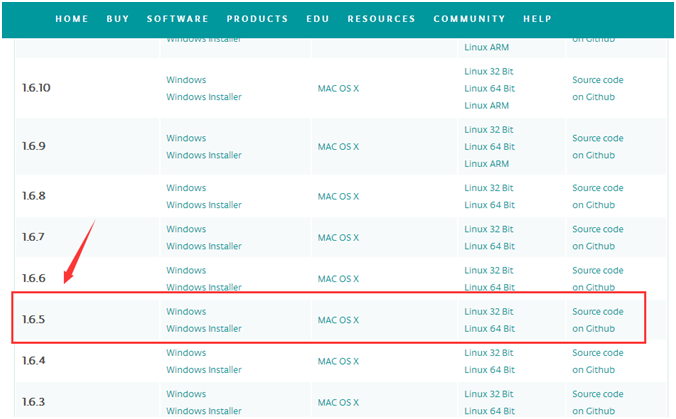The width and height of the screenshot is (676, 419).
Task: Download Windows zip for version 1.6.7
Action: (x=186, y=229)
